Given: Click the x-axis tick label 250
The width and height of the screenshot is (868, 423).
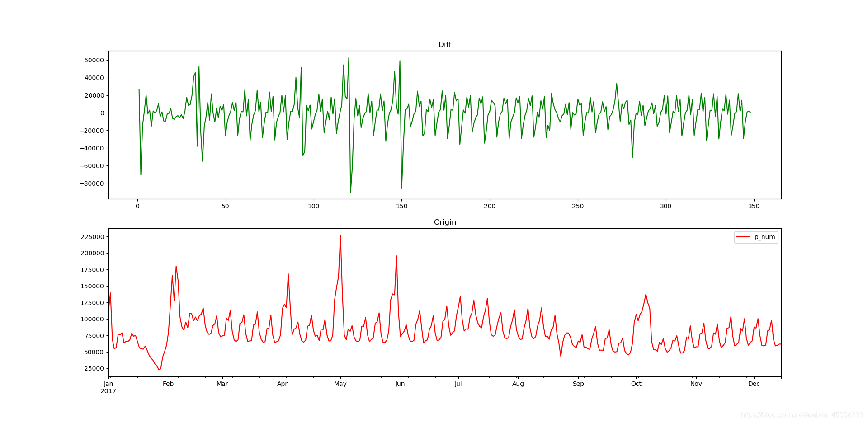Looking at the screenshot, I should tap(578, 206).
